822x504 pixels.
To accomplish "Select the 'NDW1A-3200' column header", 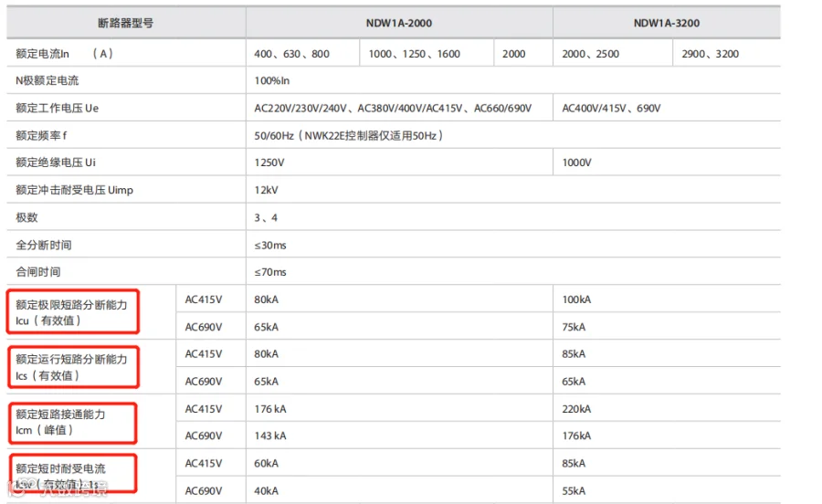I will pos(667,23).
